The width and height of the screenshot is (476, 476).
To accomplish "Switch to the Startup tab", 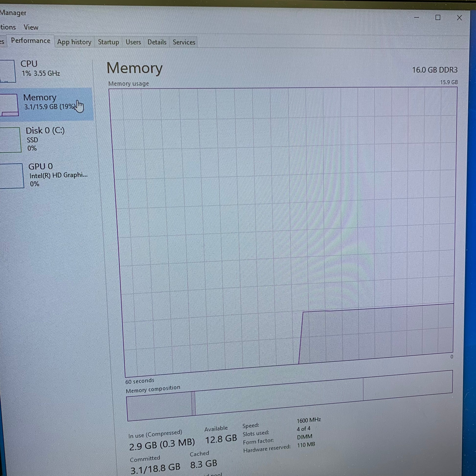I will pyautogui.click(x=108, y=42).
